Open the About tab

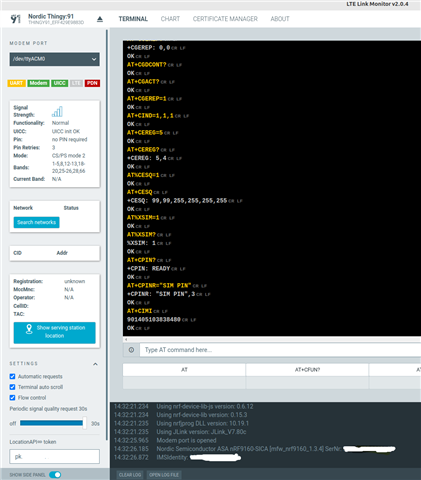[280, 19]
